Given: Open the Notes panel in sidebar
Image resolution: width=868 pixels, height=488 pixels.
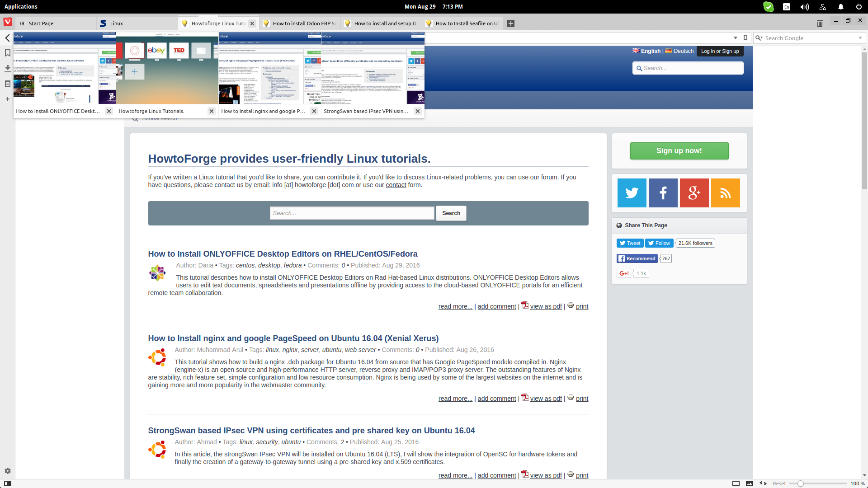Looking at the screenshot, I should pyautogui.click(x=8, y=84).
